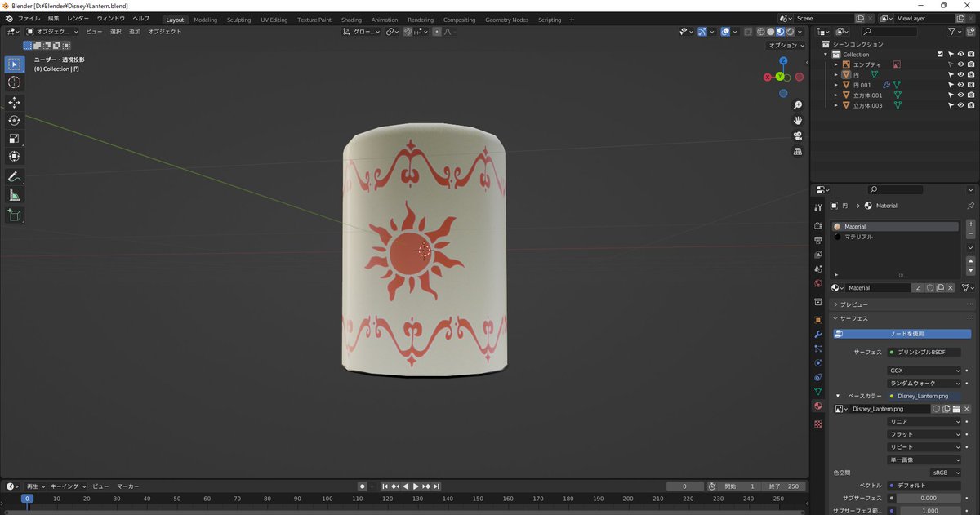980x515 pixels.
Task: Select the Transform tool
Action: (x=15, y=157)
